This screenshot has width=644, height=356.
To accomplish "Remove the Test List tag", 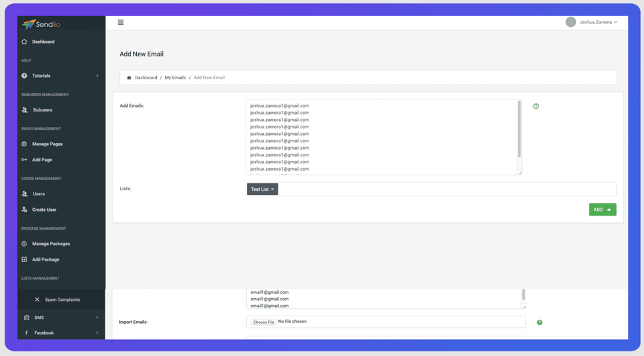I will (x=272, y=189).
